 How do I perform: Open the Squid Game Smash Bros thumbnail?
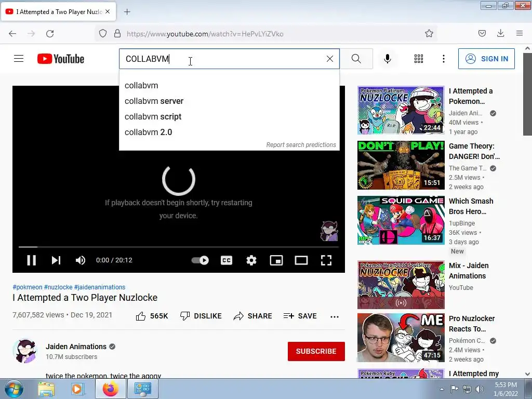tap(401, 220)
